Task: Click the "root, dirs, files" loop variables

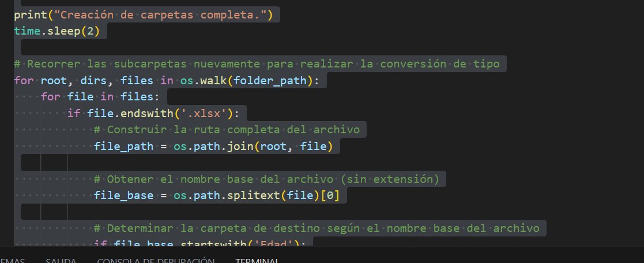Action: pyautogui.click(x=97, y=81)
